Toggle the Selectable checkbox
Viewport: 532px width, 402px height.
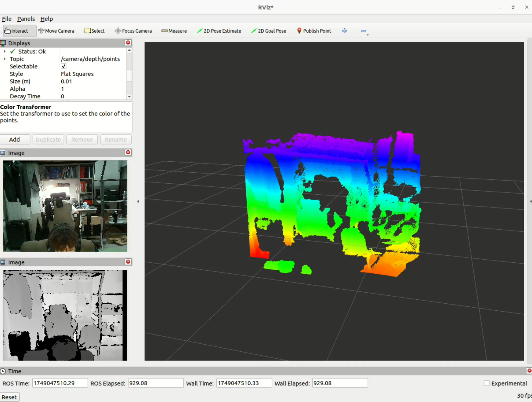(64, 66)
